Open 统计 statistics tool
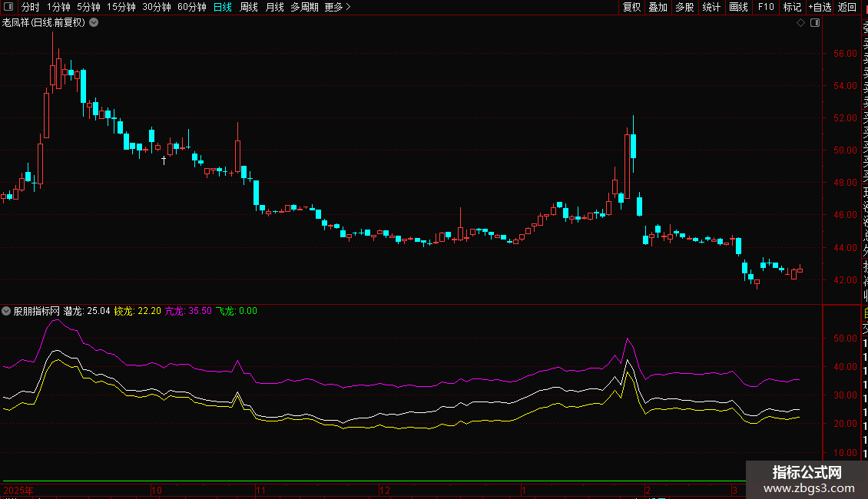This screenshot has height=499, width=868. click(x=711, y=7)
